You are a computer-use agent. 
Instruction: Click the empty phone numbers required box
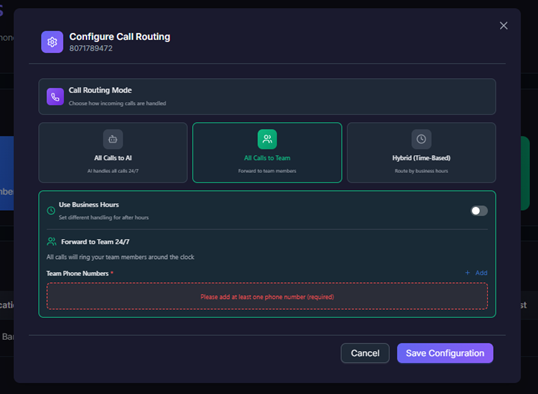pyautogui.click(x=267, y=297)
